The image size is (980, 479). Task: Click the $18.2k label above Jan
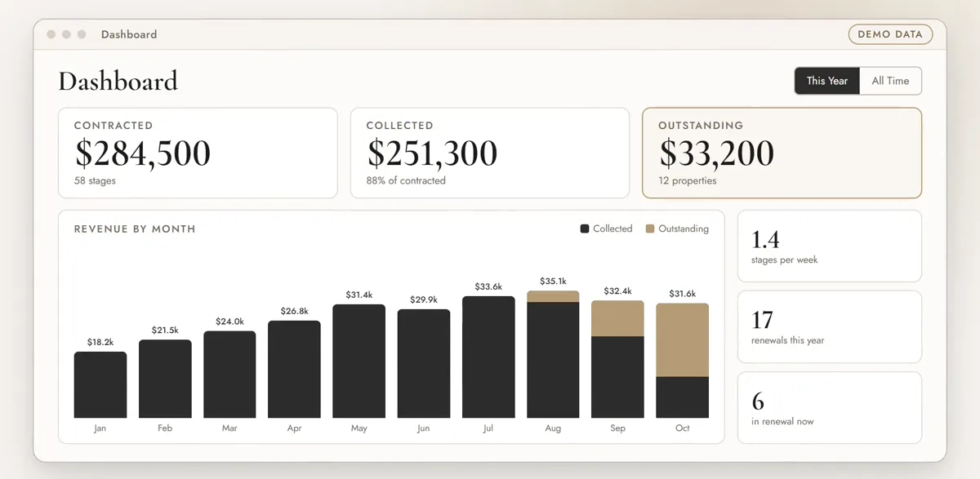[100, 343]
